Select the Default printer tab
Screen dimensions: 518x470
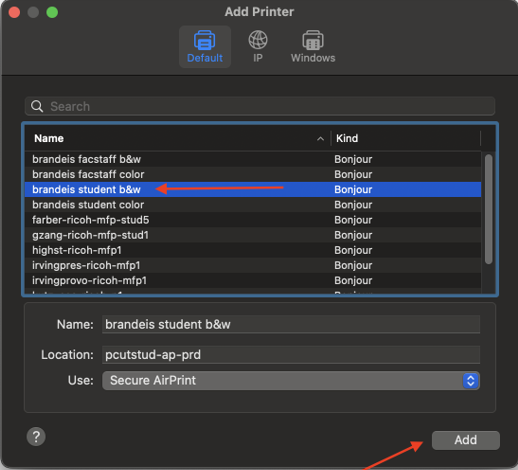pos(205,47)
